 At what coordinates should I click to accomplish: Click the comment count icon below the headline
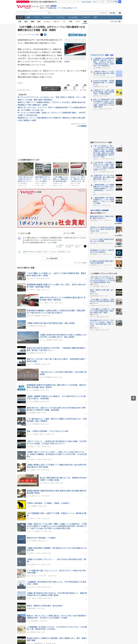32,35
